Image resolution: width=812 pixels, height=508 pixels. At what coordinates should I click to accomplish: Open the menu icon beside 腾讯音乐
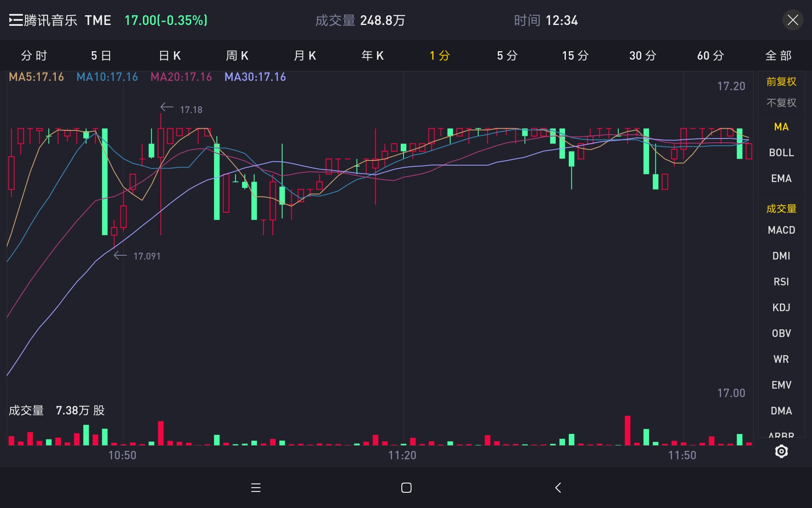(x=16, y=20)
